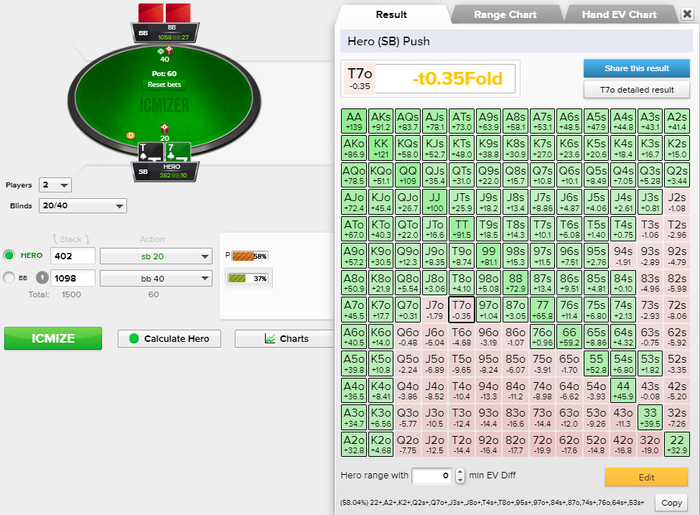
Task: Switch to the Range Chart tab
Action: click(505, 15)
